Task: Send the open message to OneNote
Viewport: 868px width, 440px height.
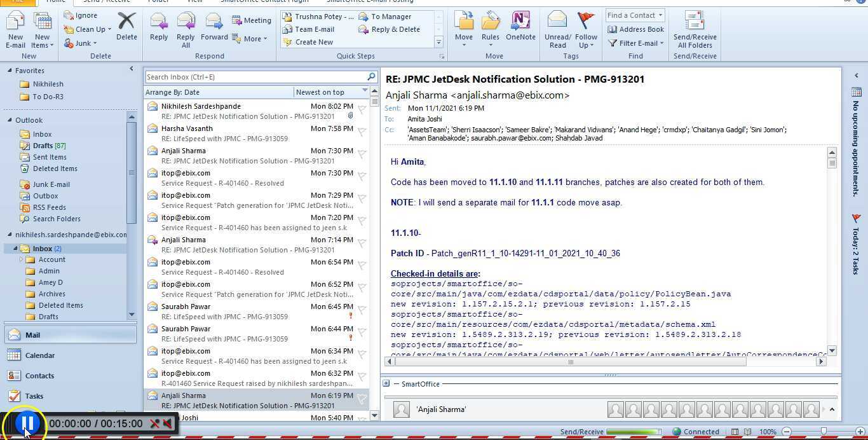Action: click(x=521, y=29)
